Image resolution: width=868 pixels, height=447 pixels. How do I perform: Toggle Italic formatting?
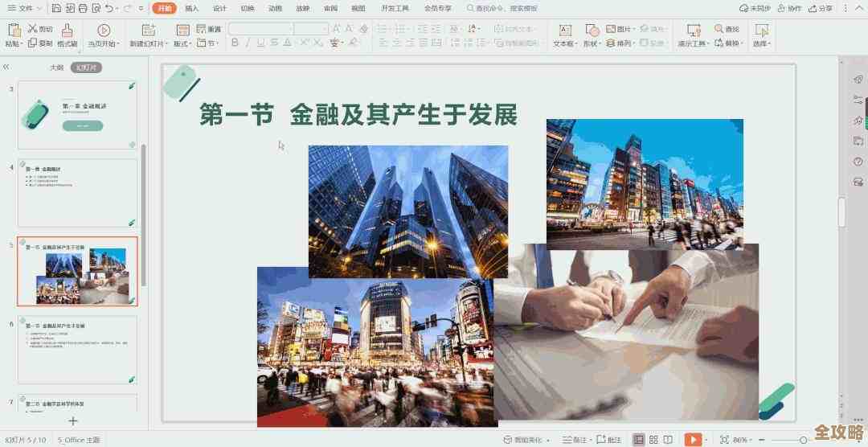tap(248, 43)
